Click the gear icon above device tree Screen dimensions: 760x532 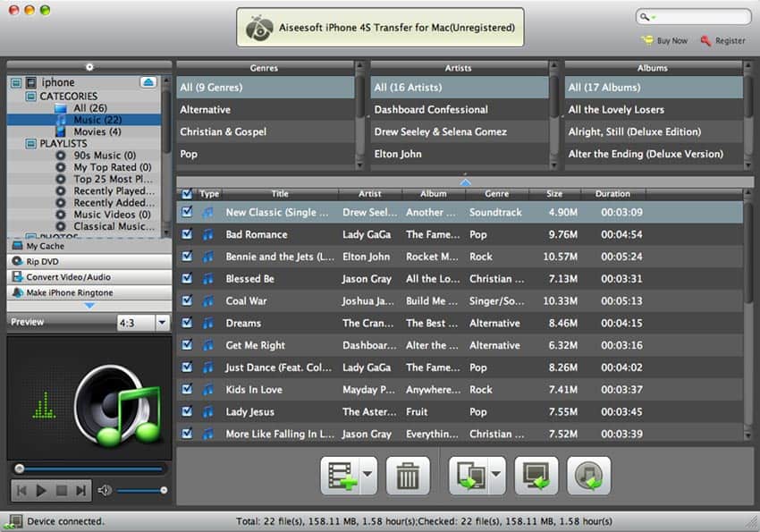89,67
